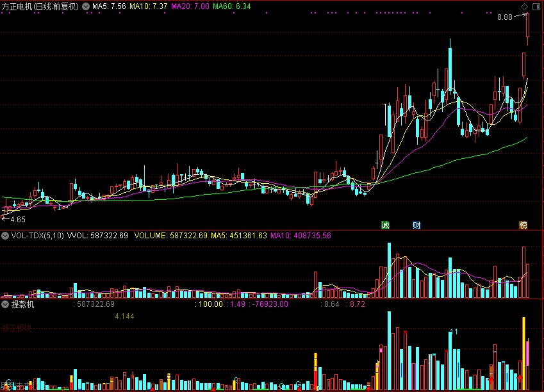Screen dimensions: 544x392
Task: Select the 方正电机(日线.前复权) title text
Action: [40, 6]
